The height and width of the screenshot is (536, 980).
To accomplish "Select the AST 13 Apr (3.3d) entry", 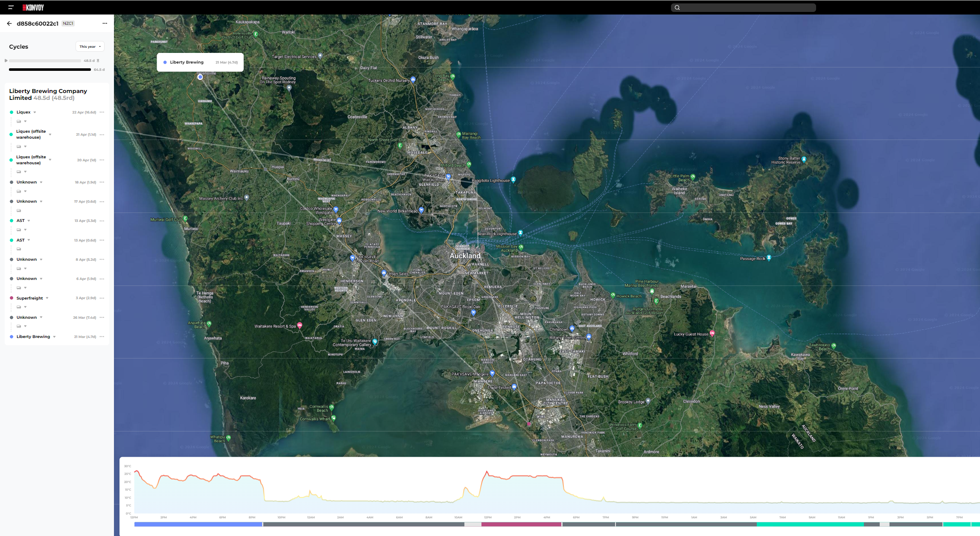I will point(20,221).
